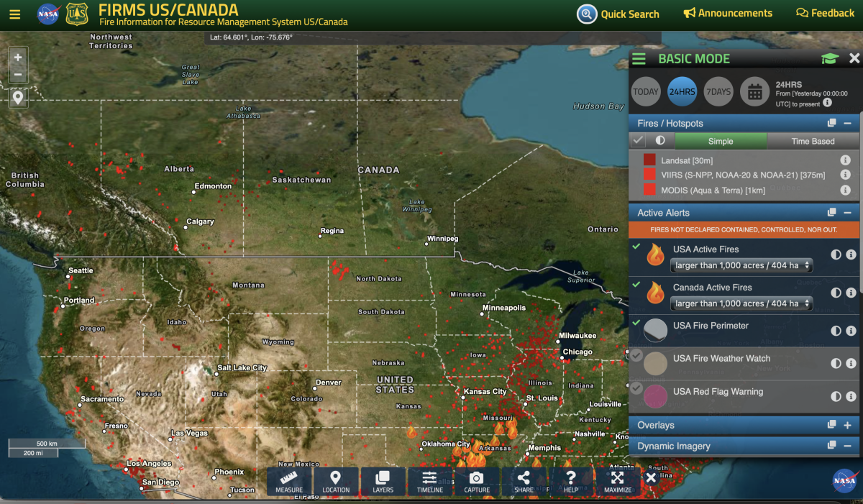This screenshot has height=504, width=863.
Task: Select the 7DAYS time range
Action: [x=718, y=92]
